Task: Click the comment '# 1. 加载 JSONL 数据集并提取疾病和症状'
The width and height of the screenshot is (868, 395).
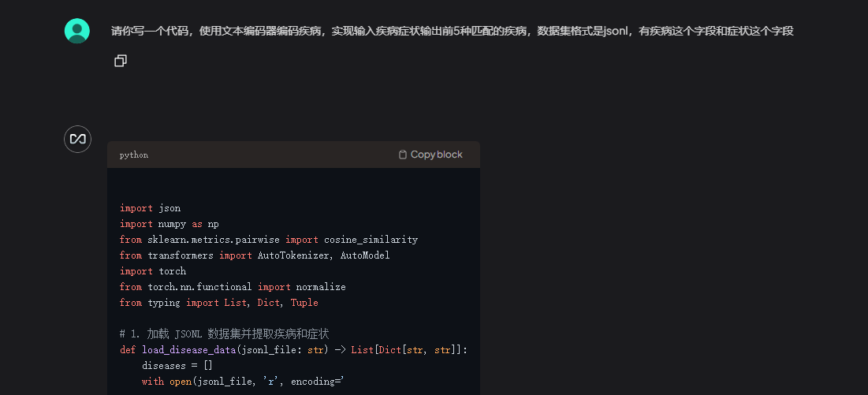Action: click(224, 334)
